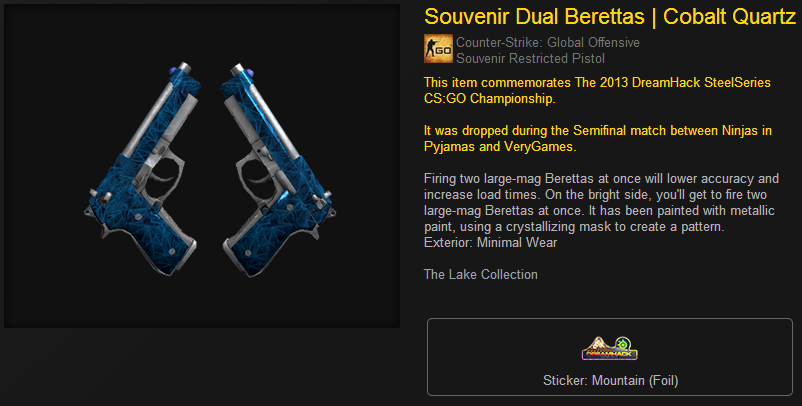
Task: Click the Souvenir Restricted Pistol type label
Action: 530,58
